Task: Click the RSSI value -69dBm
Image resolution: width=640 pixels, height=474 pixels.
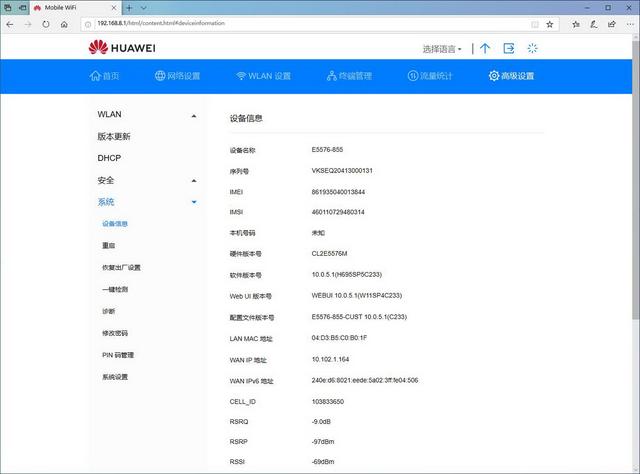Action: [323, 462]
